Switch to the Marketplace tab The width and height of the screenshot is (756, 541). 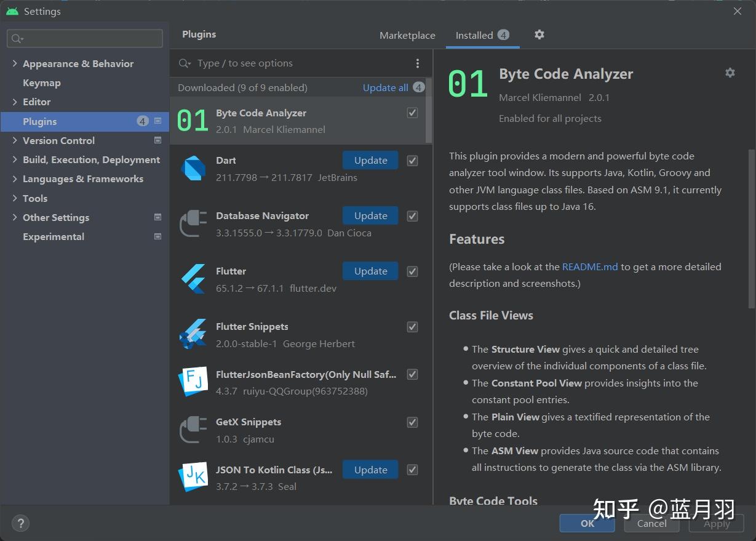[407, 36]
